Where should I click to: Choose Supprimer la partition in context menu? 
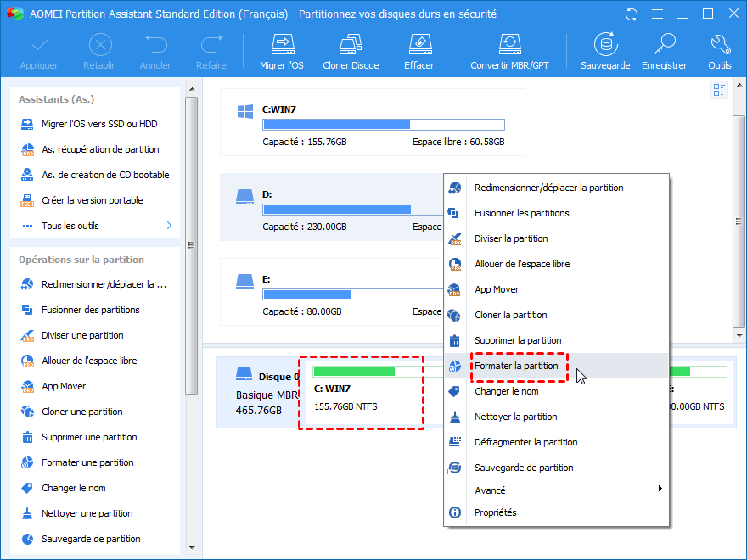(557, 340)
